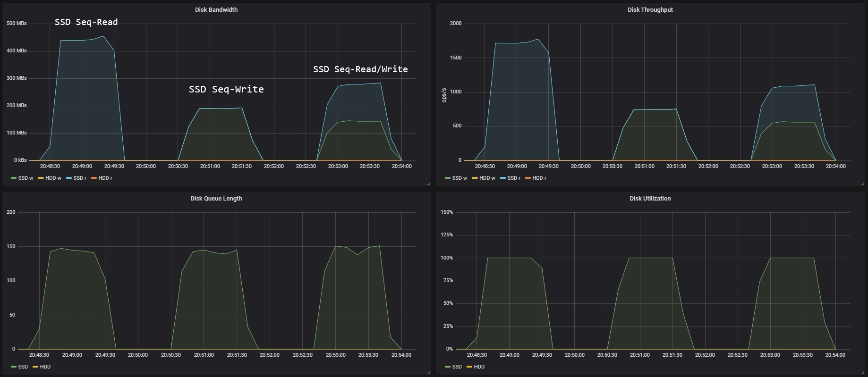Toggle HDD-w series in Disk Bandwidth legend
This screenshot has width=868, height=377.
coord(53,178)
